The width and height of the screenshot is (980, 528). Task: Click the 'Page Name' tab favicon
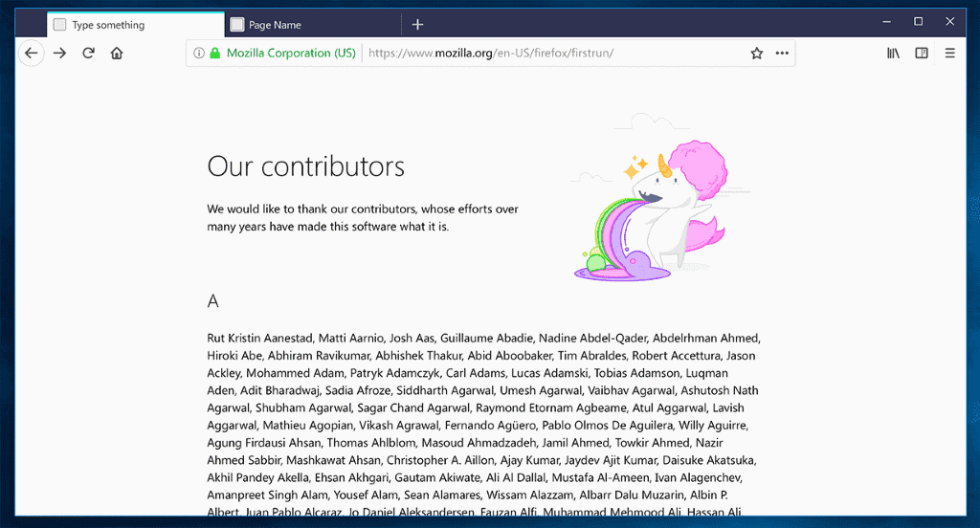[x=237, y=24]
